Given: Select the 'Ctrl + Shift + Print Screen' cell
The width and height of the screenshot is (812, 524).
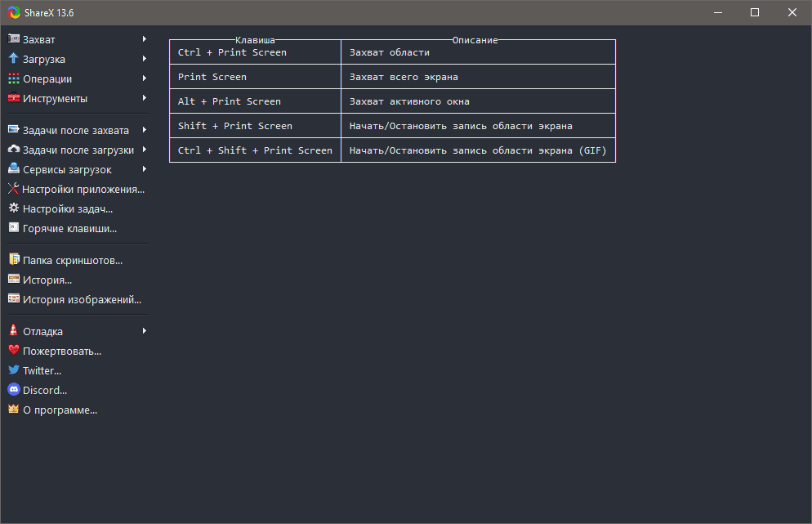Looking at the screenshot, I should (256, 150).
